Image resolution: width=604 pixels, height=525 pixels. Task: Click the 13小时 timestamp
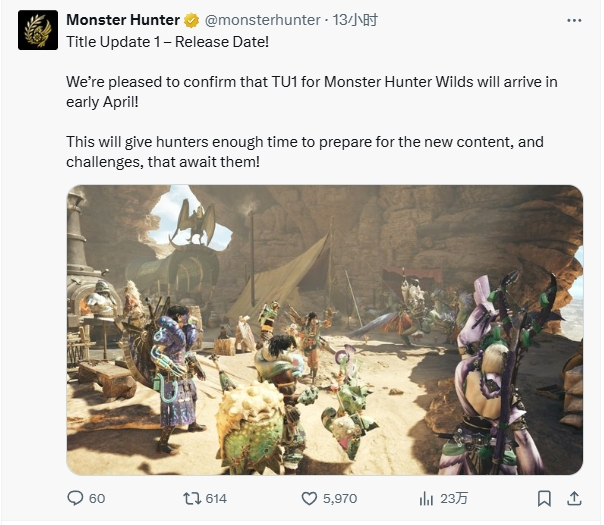[355, 20]
